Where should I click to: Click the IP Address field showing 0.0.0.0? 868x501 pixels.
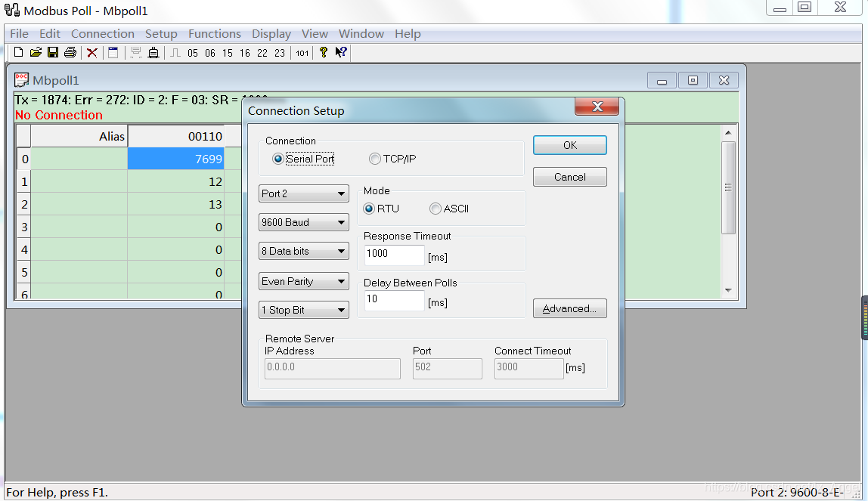pos(332,368)
